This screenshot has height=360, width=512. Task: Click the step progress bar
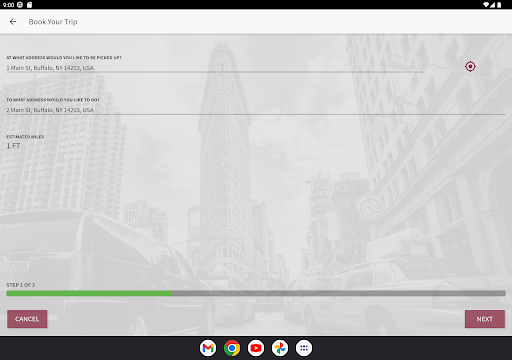pos(256,293)
